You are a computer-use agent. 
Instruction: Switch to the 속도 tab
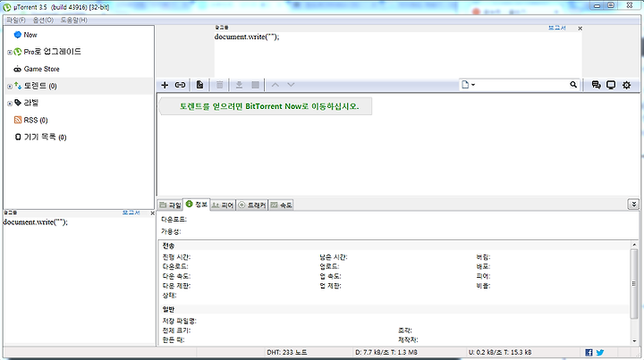tap(281, 205)
